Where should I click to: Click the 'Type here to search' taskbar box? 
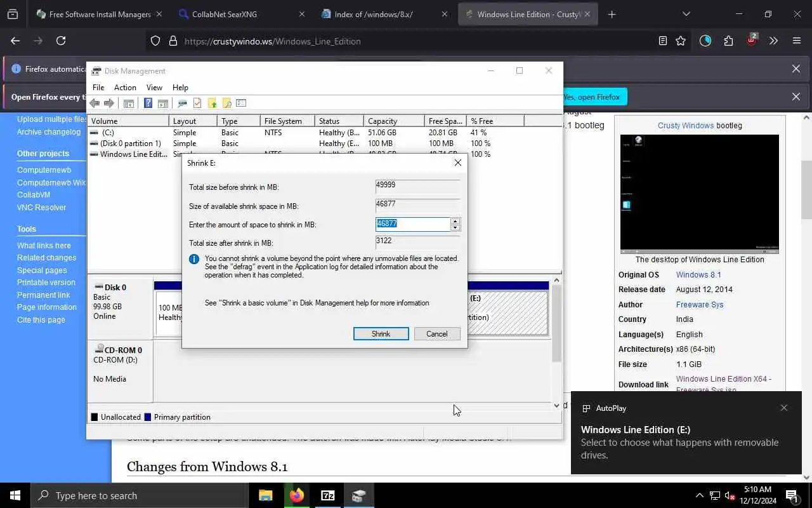click(x=139, y=495)
